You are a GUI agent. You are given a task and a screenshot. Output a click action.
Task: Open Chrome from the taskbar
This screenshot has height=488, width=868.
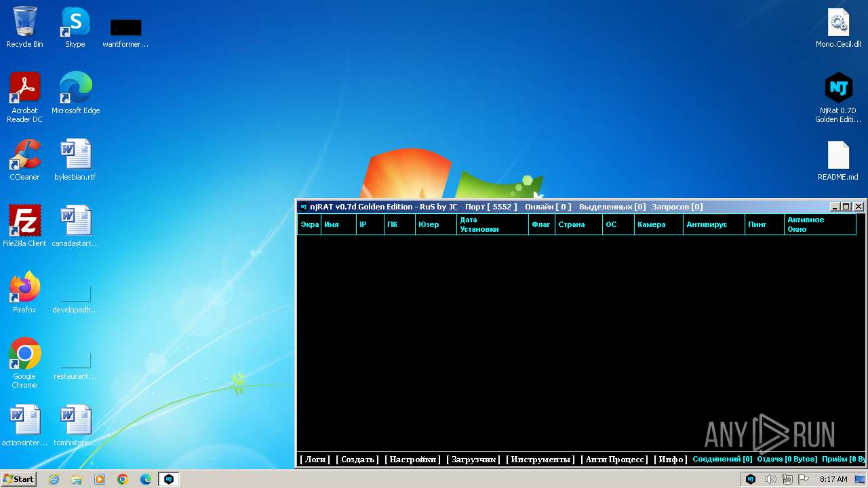tap(123, 479)
